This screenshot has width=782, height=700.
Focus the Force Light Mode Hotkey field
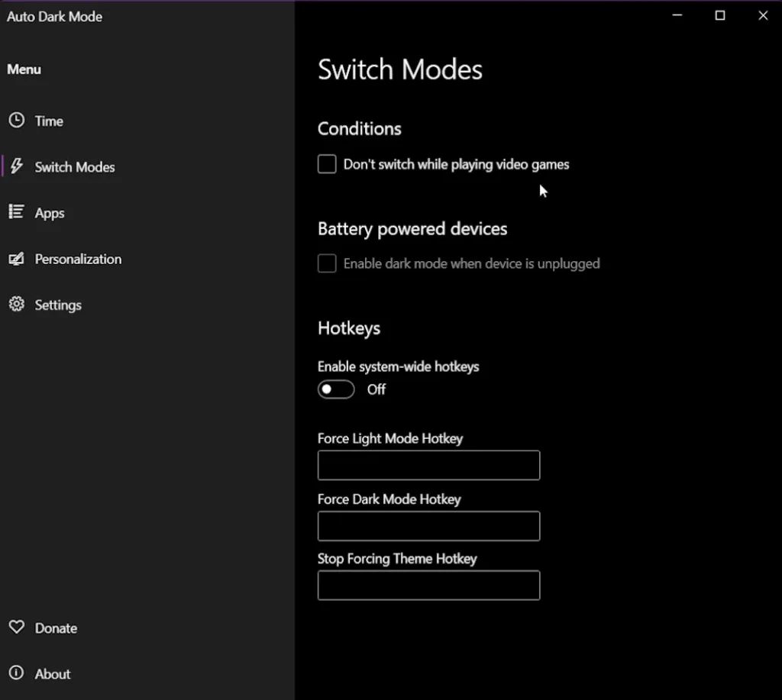tap(428, 465)
